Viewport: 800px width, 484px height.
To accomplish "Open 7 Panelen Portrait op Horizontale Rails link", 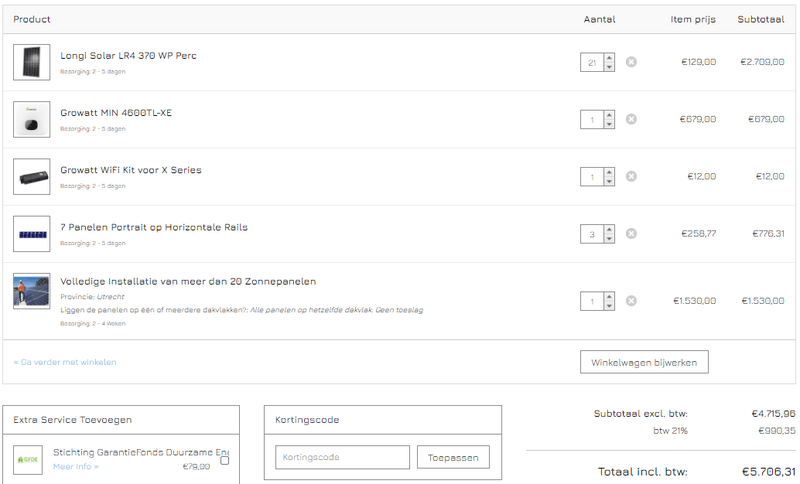I will point(154,227).
